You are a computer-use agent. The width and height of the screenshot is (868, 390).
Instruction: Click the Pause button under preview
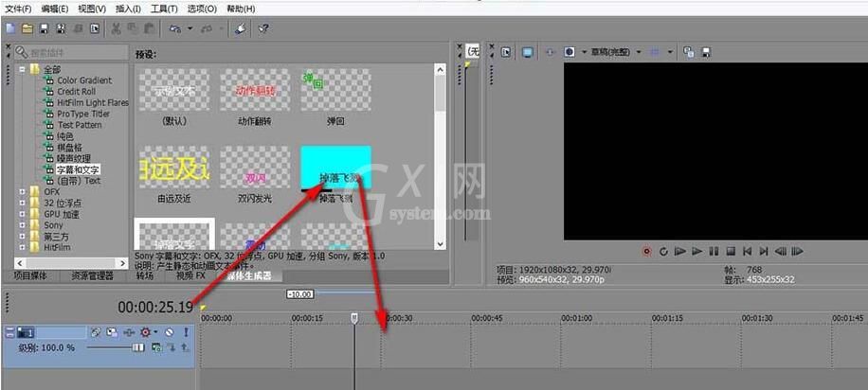(714, 252)
